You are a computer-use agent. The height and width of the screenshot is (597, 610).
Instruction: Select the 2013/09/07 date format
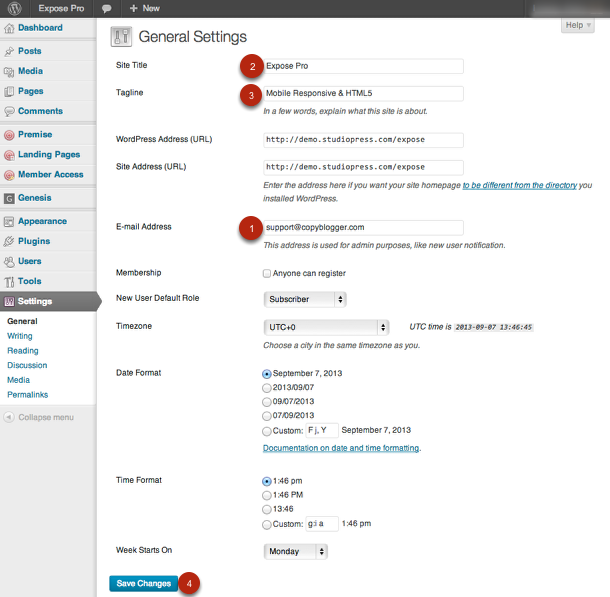(266, 388)
